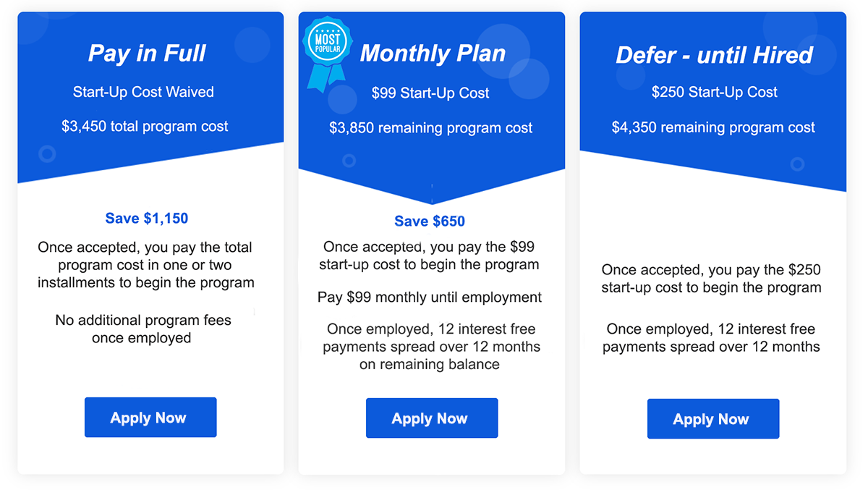Click the $250 Start-Up Cost line
868x490 pixels.
click(x=715, y=93)
